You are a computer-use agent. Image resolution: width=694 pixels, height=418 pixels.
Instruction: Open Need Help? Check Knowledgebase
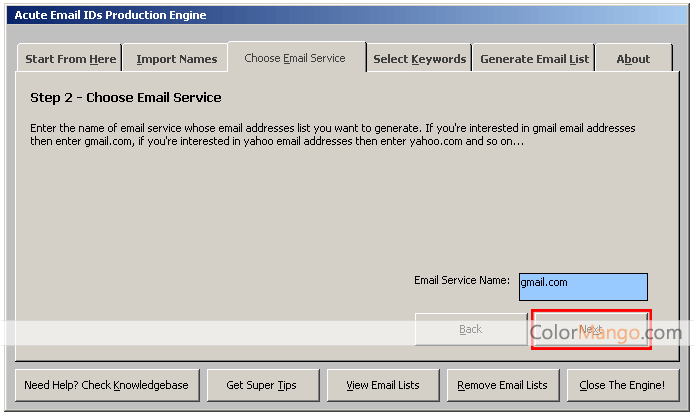coord(108,385)
